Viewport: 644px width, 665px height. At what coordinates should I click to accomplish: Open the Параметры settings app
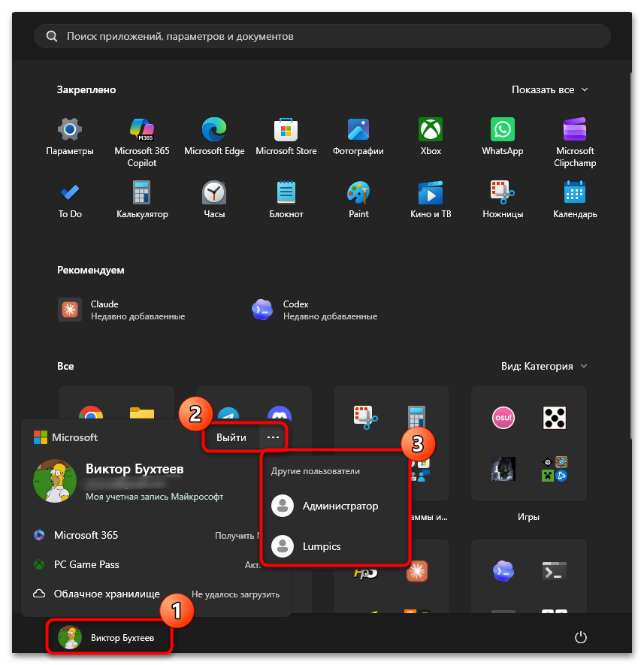[70, 137]
